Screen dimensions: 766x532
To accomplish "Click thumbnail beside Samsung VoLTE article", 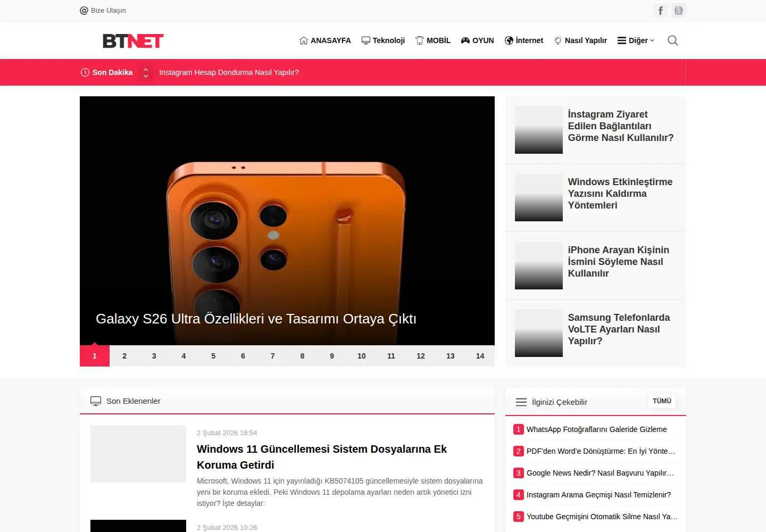I will 539,333.
